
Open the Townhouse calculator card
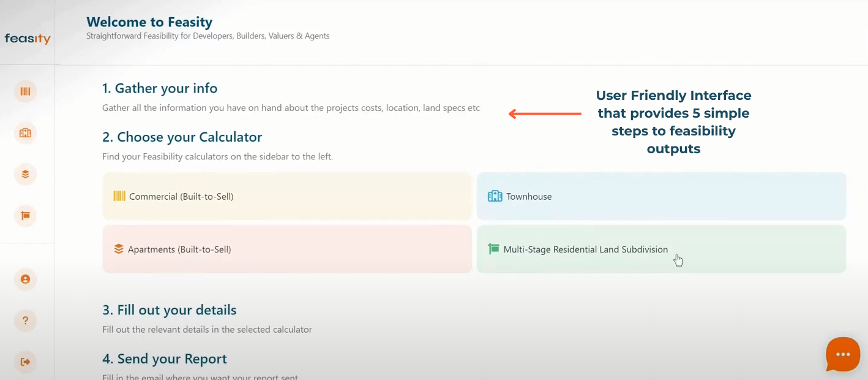(x=661, y=196)
